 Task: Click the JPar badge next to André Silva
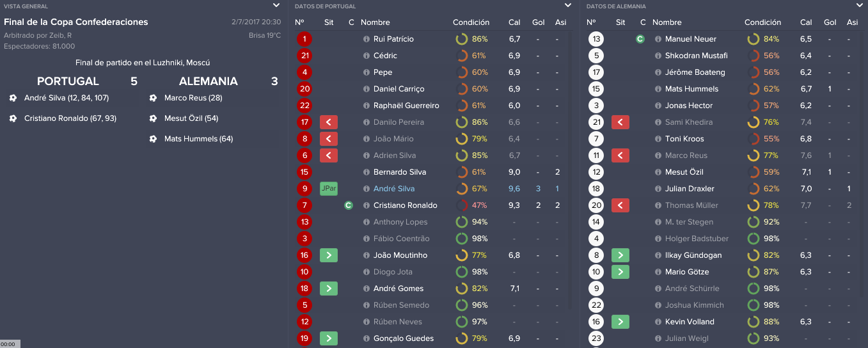click(x=328, y=189)
